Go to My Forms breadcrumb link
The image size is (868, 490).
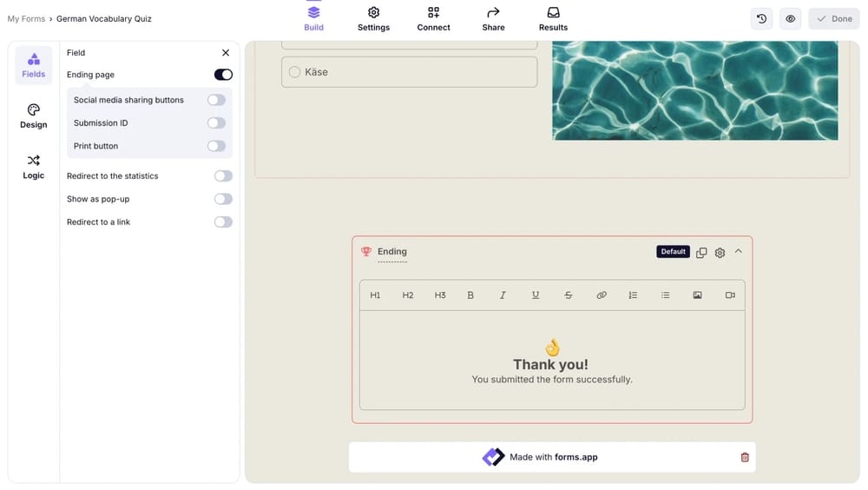point(26,19)
